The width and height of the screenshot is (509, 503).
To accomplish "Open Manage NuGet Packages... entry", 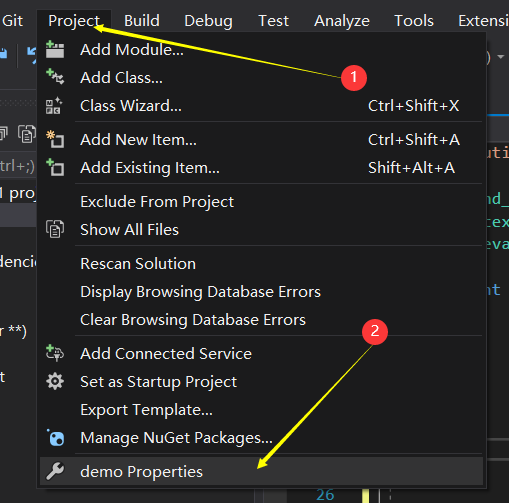I will pos(261,437).
